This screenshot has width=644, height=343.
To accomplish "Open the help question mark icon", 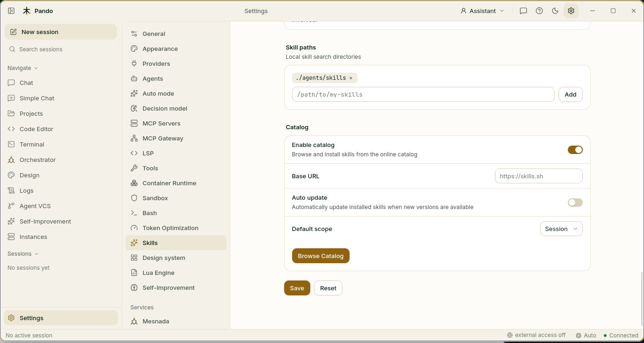I will pos(539,11).
